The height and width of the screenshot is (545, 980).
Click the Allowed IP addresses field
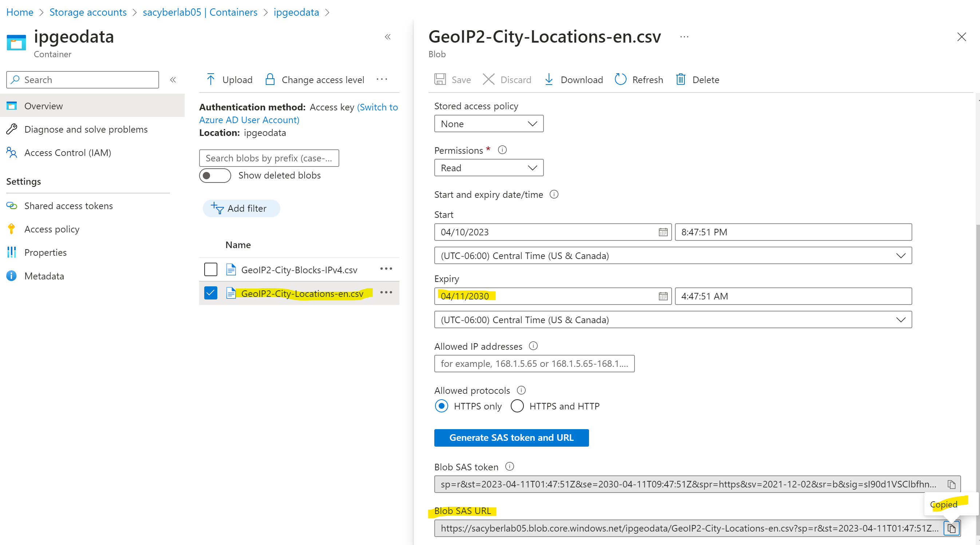pyautogui.click(x=534, y=364)
